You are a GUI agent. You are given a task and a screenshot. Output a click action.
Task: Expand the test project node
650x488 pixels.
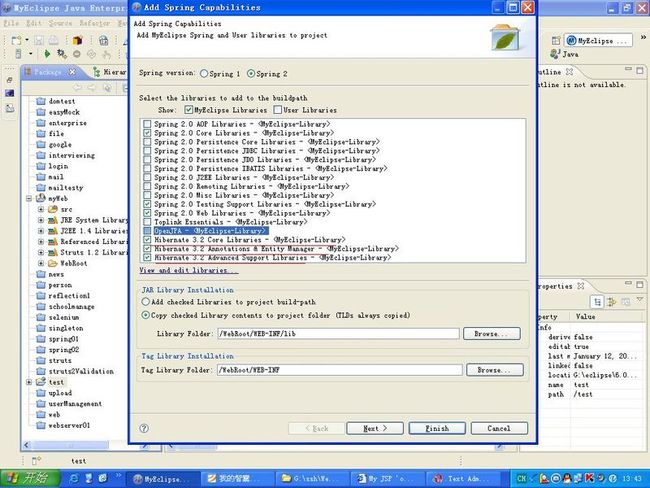coord(29,382)
